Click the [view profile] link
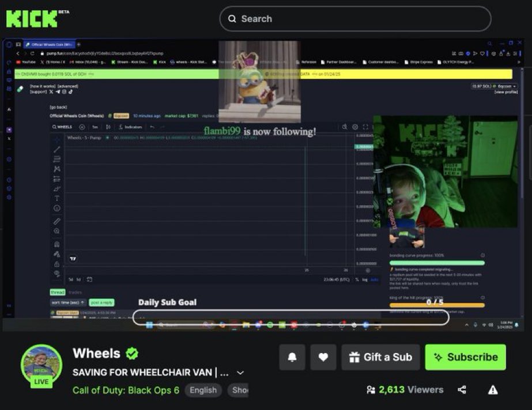Viewport: 532px width, 410px height. pos(506,92)
